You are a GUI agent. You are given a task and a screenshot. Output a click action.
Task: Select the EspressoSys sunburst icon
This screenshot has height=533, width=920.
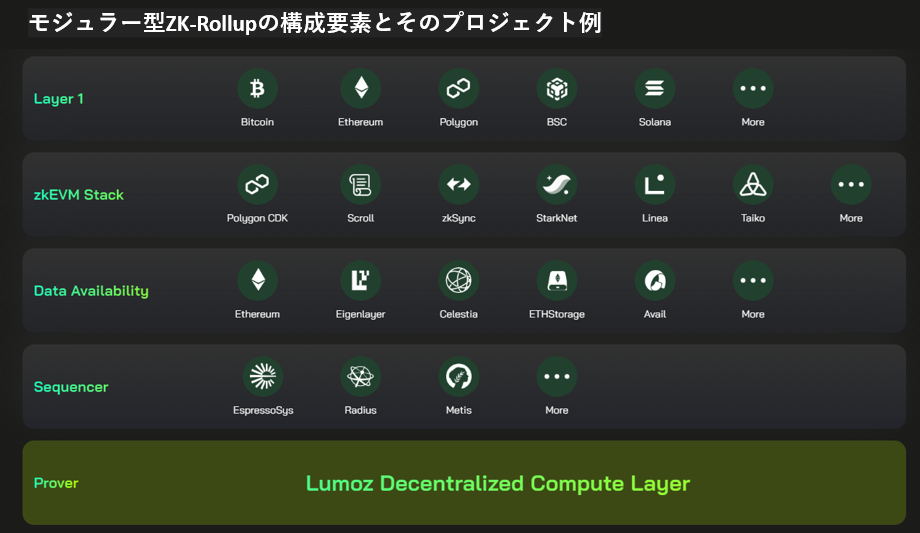263,377
